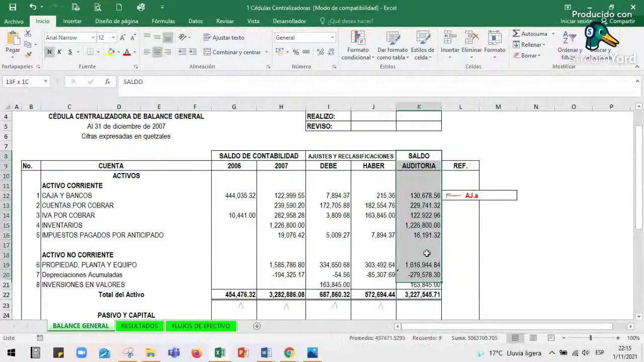Open the Fórmulas ribbon tab
This screenshot has width=644, height=362.
point(164,21)
